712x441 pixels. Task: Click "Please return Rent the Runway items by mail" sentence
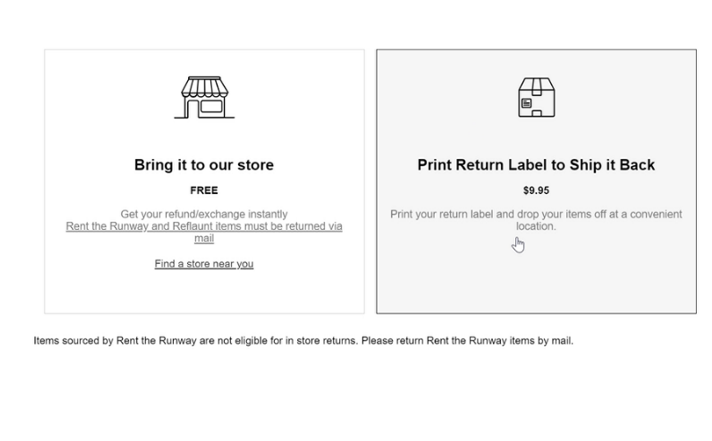tap(467, 340)
